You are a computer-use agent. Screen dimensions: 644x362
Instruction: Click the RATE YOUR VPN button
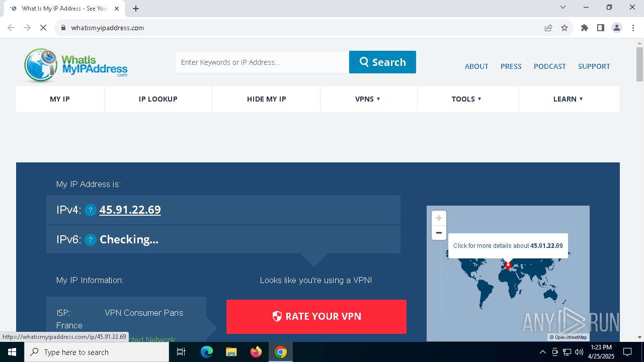point(316,316)
